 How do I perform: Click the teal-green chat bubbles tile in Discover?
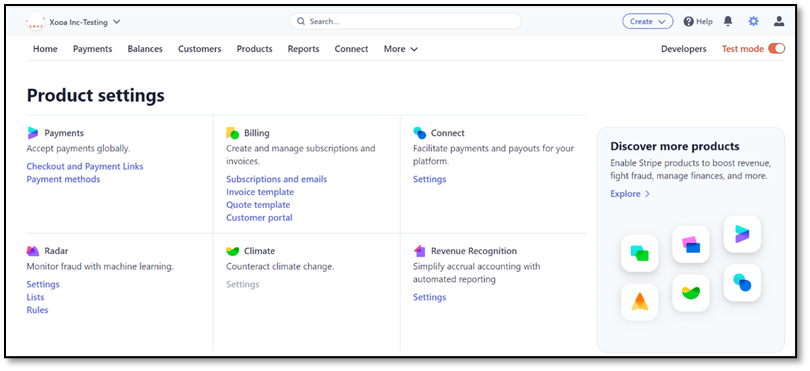(640, 253)
